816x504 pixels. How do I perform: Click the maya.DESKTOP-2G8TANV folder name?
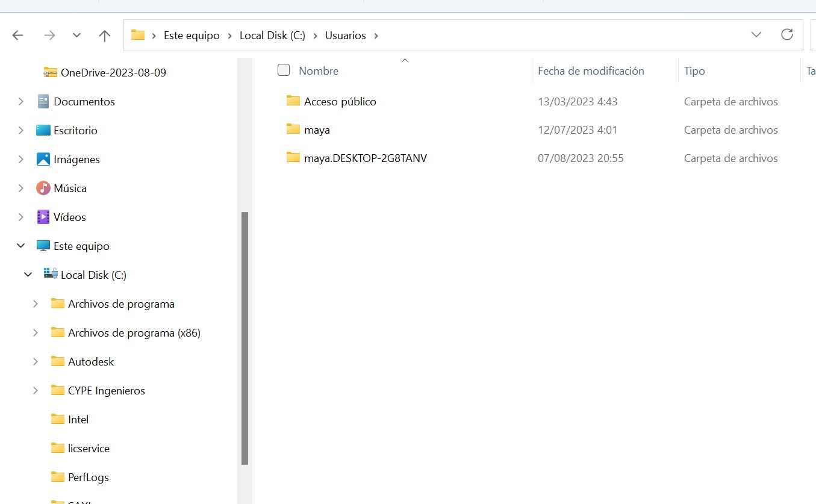click(x=366, y=158)
